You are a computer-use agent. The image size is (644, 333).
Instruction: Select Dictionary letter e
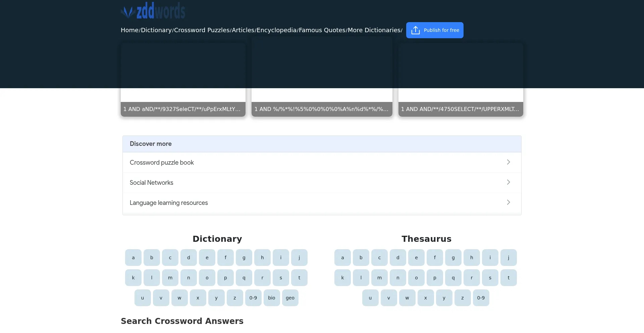click(207, 258)
